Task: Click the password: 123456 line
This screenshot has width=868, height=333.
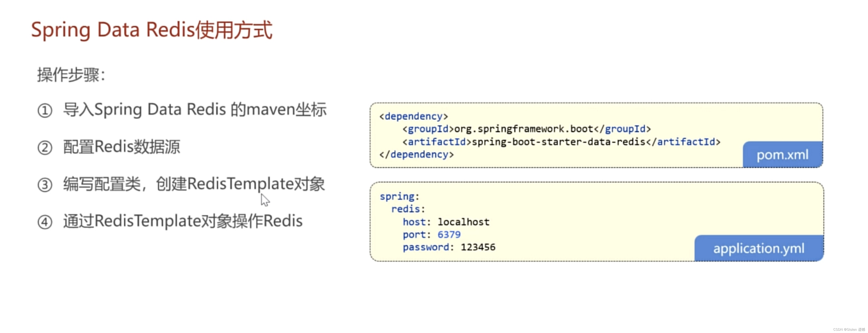Action: 449,247
